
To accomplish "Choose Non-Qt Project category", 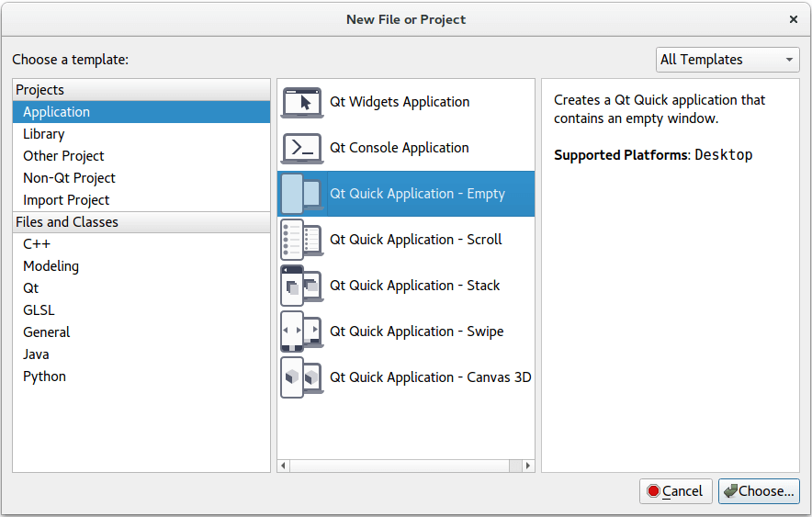I will pos(69,178).
